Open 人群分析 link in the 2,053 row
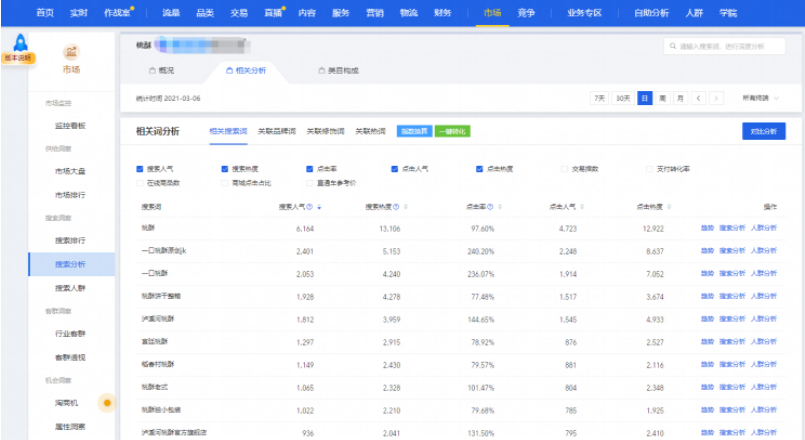The width and height of the screenshot is (805, 440). pyautogui.click(x=763, y=273)
